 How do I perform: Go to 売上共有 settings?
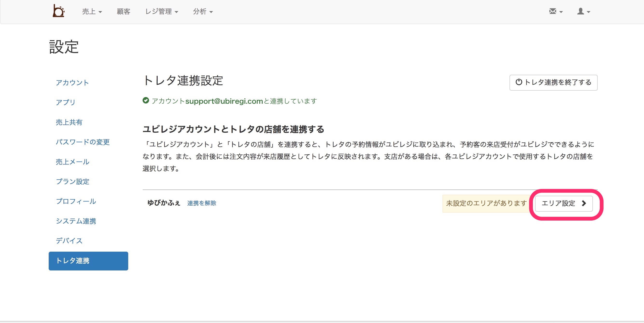pyautogui.click(x=69, y=122)
